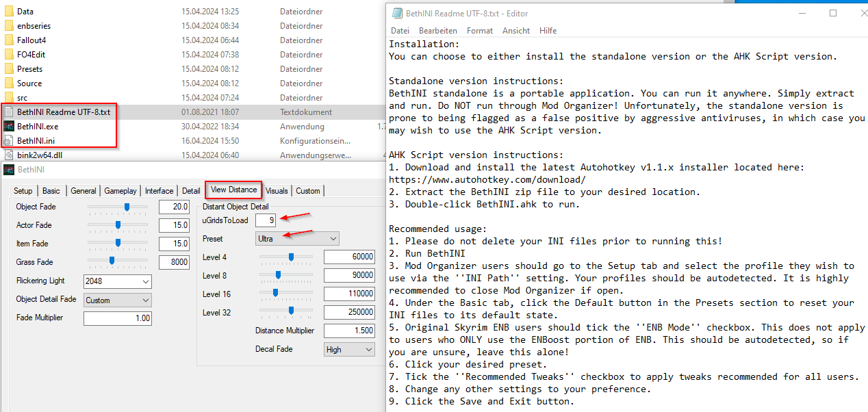Image resolution: width=868 pixels, height=412 pixels.
Task: Click the Level 8 value field
Action: click(x=349, y=275)
